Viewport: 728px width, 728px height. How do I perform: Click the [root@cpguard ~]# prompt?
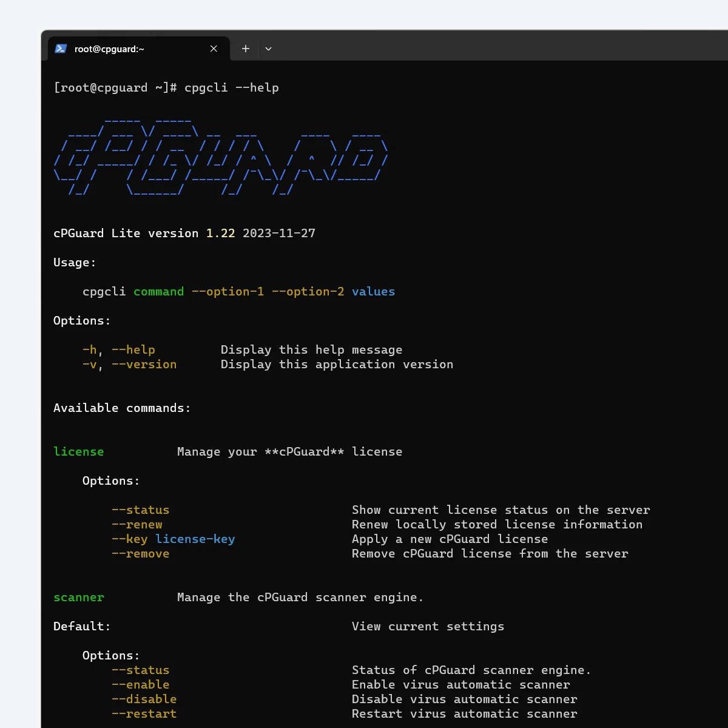(x=115, y=88)
